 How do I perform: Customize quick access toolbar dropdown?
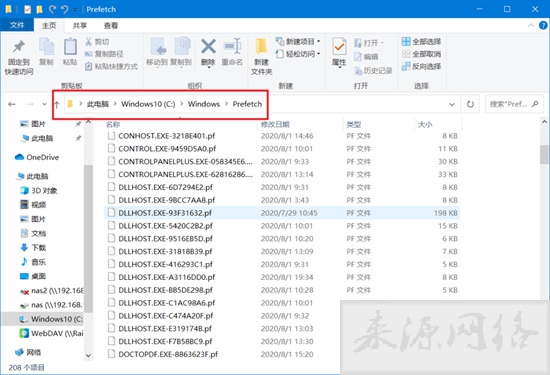pos(75,10)
